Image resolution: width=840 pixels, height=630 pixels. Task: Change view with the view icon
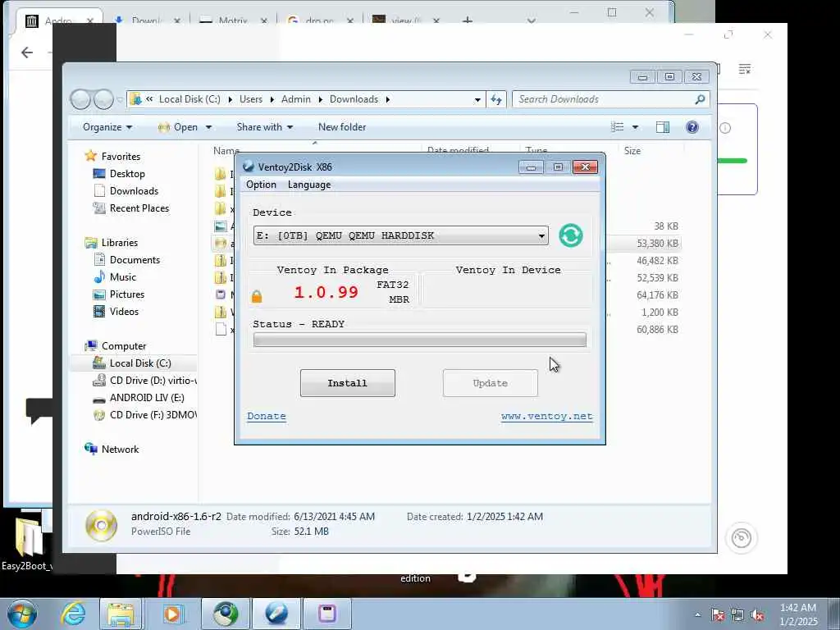pyautogui.click(x=617, y=127)
